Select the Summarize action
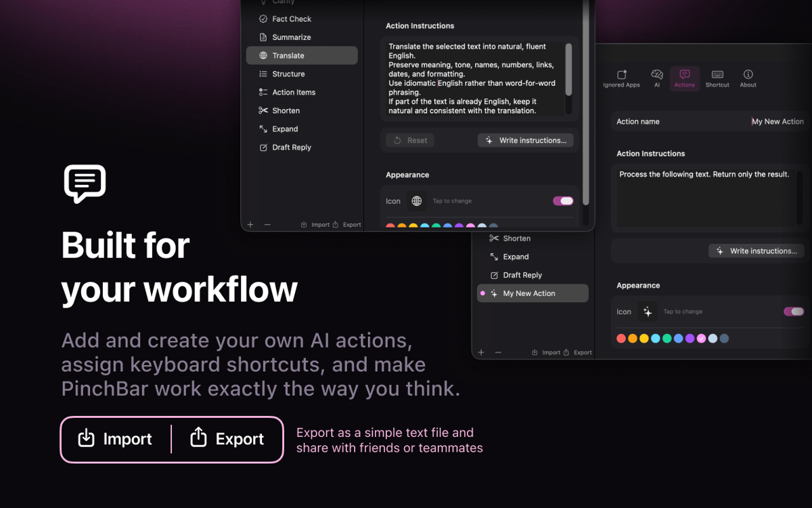Screen dimensions: 812x508 pos(292,37)
